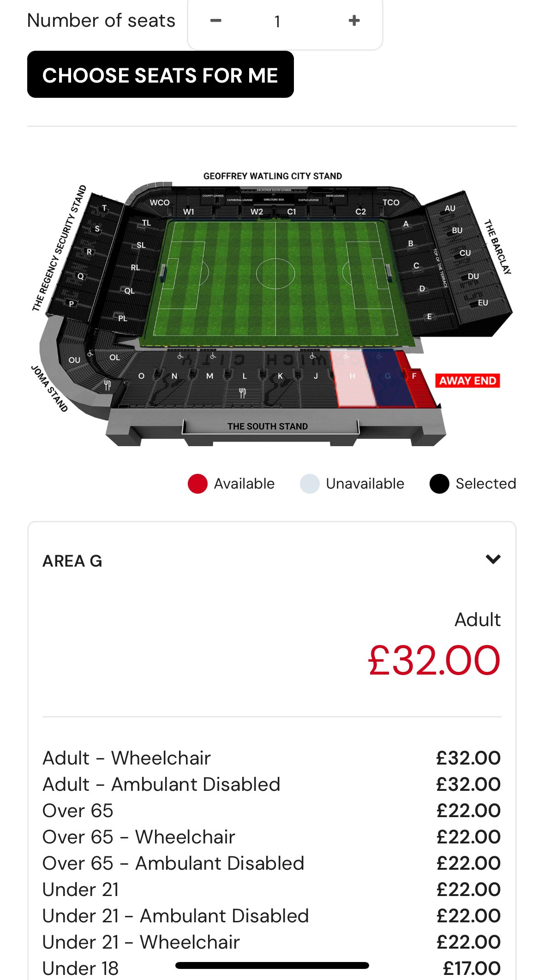Viewport: 544px width, 980px height.
Task: Click the dining icon beside block OU
Action: (x=108, y=385)
